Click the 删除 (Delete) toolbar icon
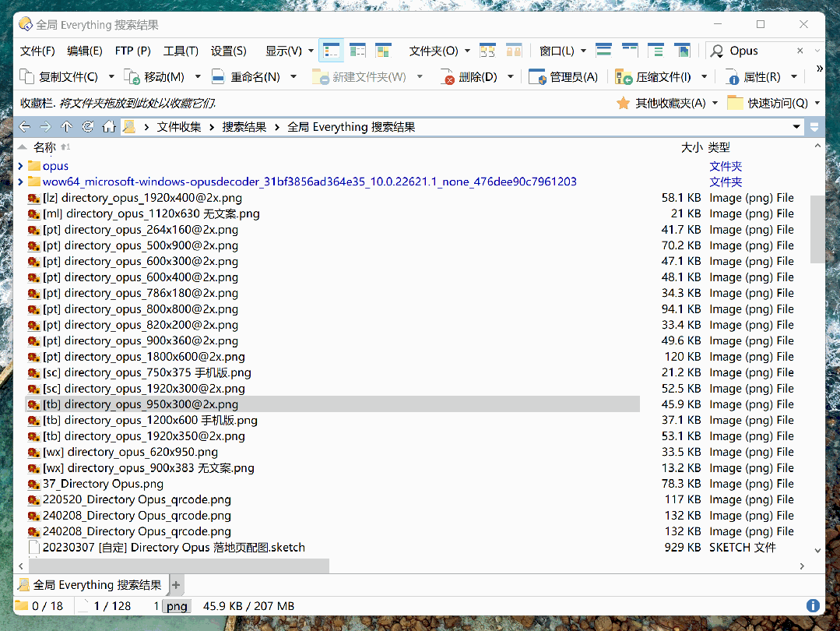 click(449, 76)
